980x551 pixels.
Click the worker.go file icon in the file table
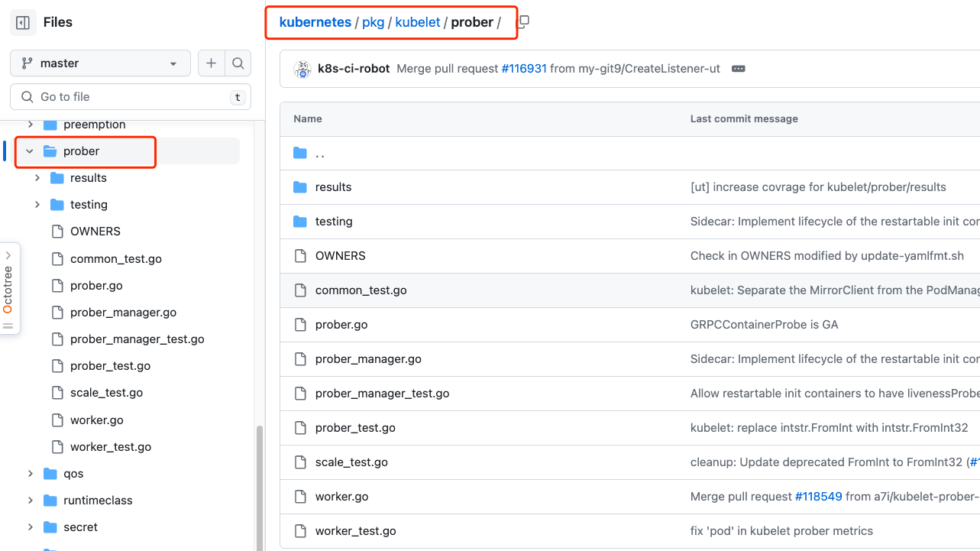tap(300, 497)
